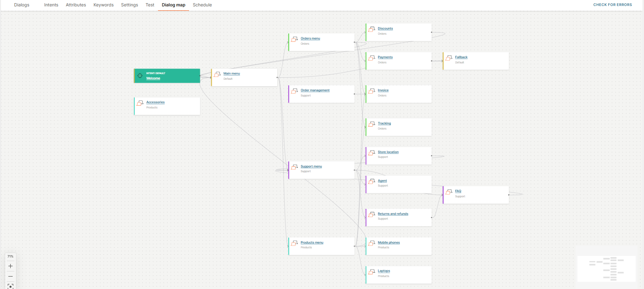Open the FAQ dialog link
The height and width of the screenshot is (289, 644).
pyautogui.click(x=458, y=191)
